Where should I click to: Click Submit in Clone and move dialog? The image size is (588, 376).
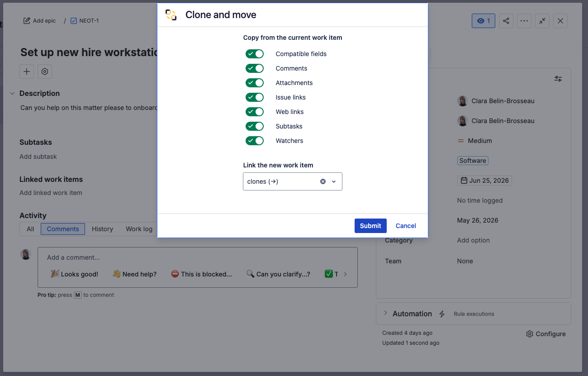pyautogui.click(x=370, y=226)
